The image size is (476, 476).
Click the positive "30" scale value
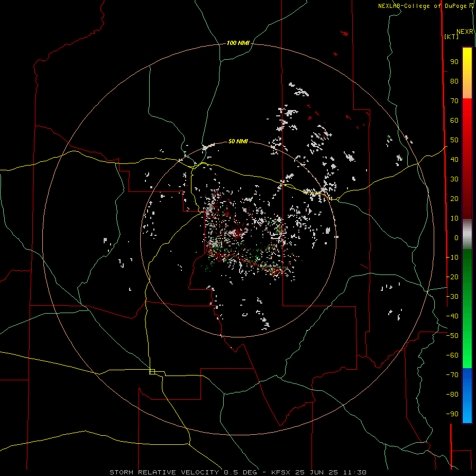pyautogui.click(x=454, y=179)
